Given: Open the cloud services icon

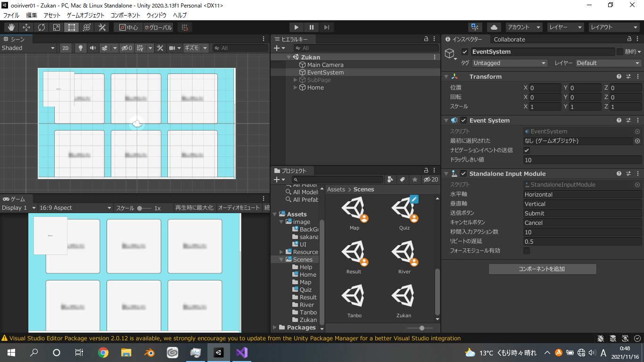Looking at the screenshot, I should coord(494,27).
